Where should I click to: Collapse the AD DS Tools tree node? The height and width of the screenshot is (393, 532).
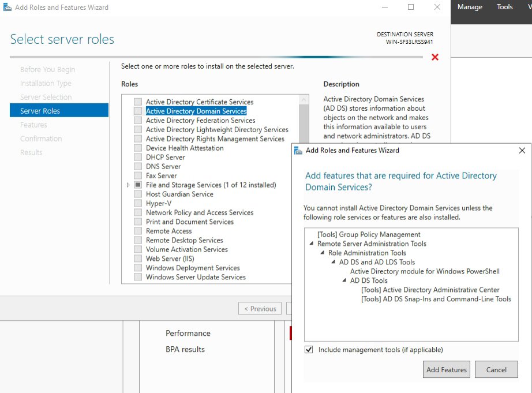point(344,281)
